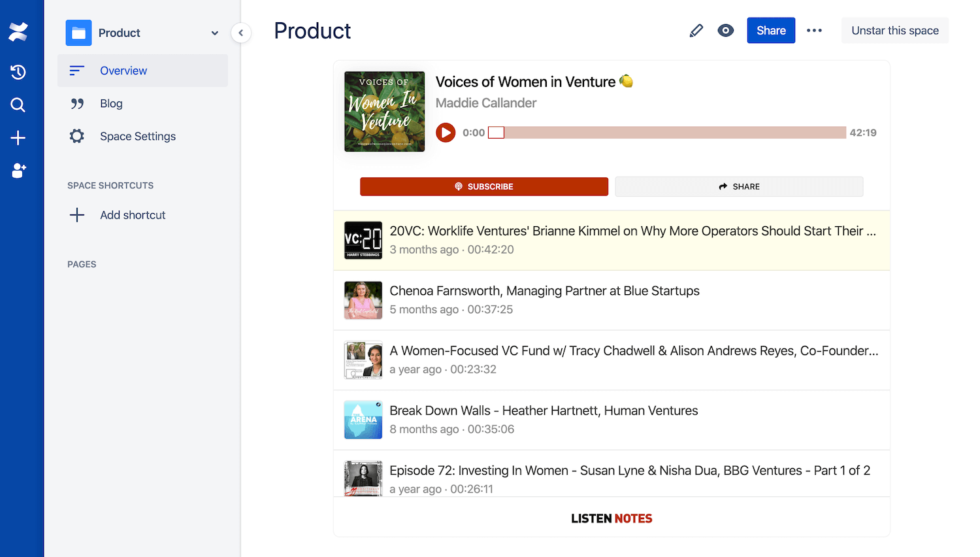Image resolution: width=980 pixels, height=557 pixels.
Task: Click the Product space name in sidebar
Action: click(x=120, y=33)
